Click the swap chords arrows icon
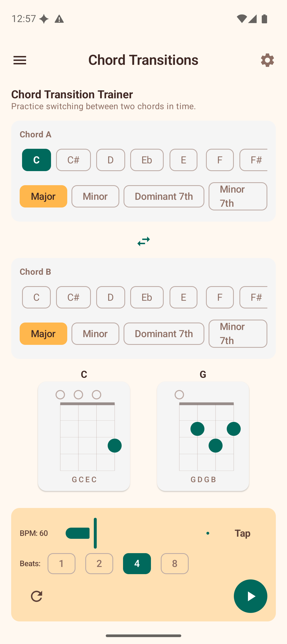This screenshot has width=287, height=644. 143,241
